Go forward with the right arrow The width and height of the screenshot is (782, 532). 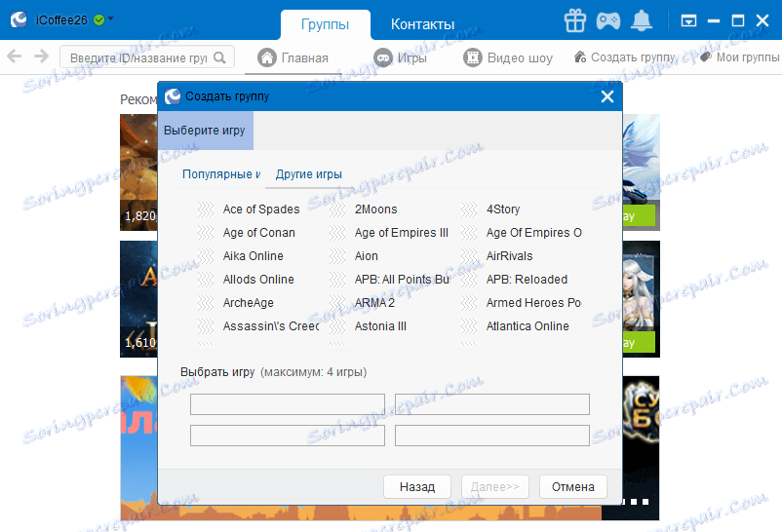click(41, 56)
